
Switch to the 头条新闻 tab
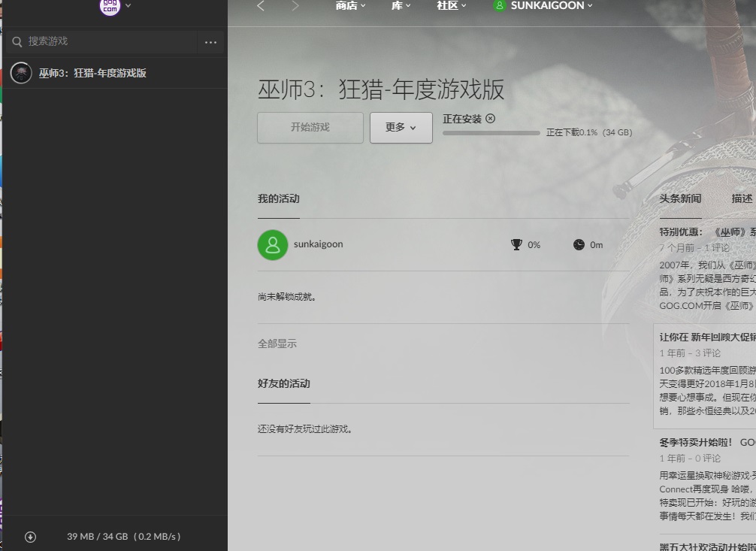[680, 198]
